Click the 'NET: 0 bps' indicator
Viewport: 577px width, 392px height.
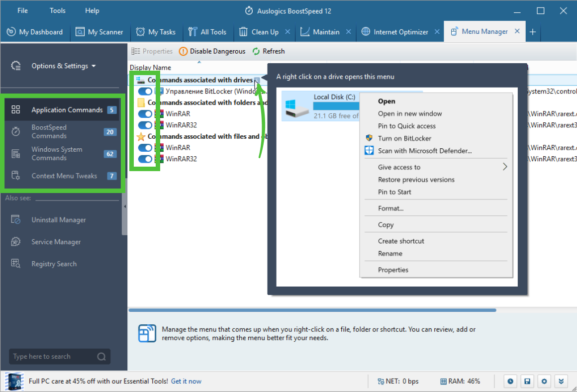click(398, 382)
